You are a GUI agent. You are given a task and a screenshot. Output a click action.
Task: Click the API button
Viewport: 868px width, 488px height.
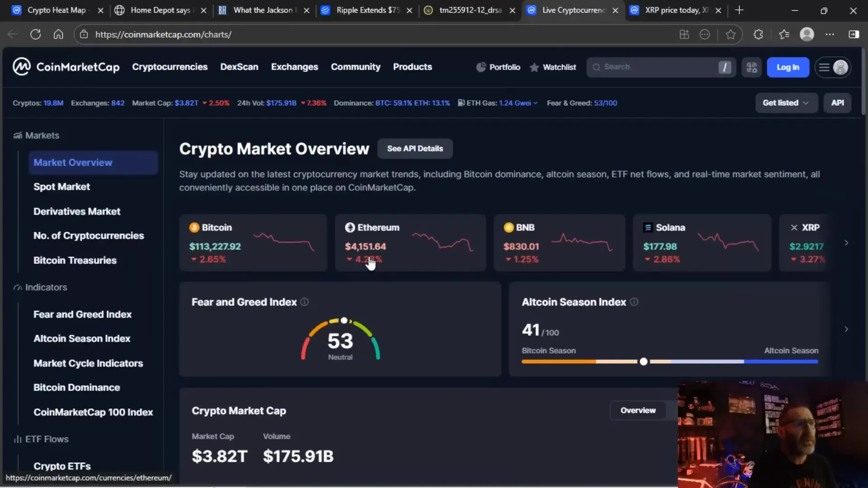837,103
